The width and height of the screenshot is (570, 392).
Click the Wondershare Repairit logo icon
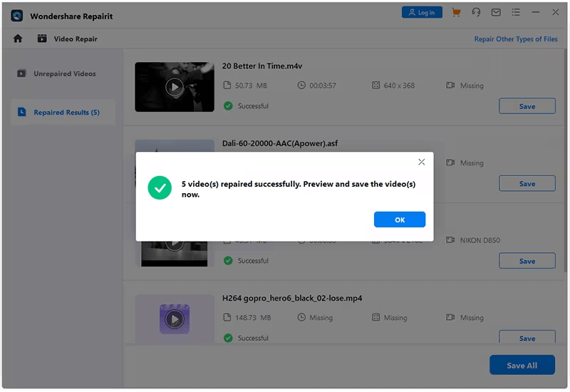[17, 16]
